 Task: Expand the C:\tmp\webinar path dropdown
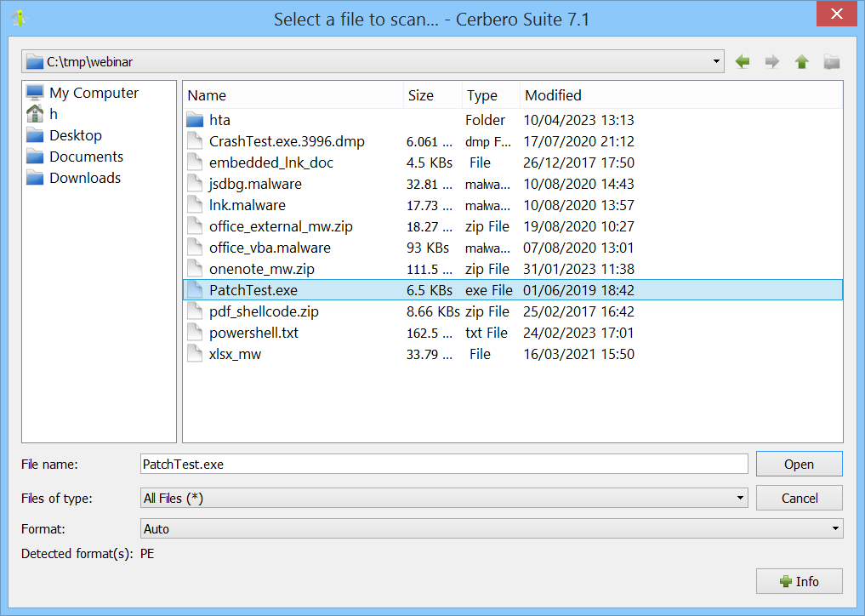716,61
